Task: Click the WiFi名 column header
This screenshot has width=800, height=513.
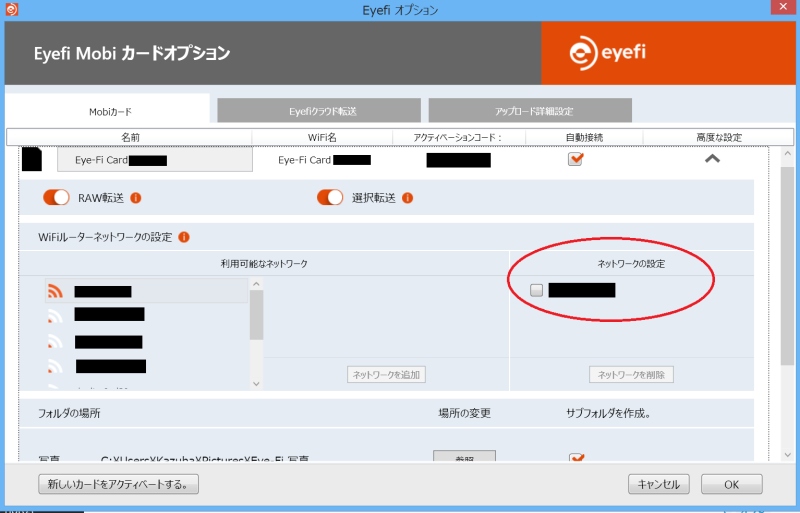Action: click(322, 137)
